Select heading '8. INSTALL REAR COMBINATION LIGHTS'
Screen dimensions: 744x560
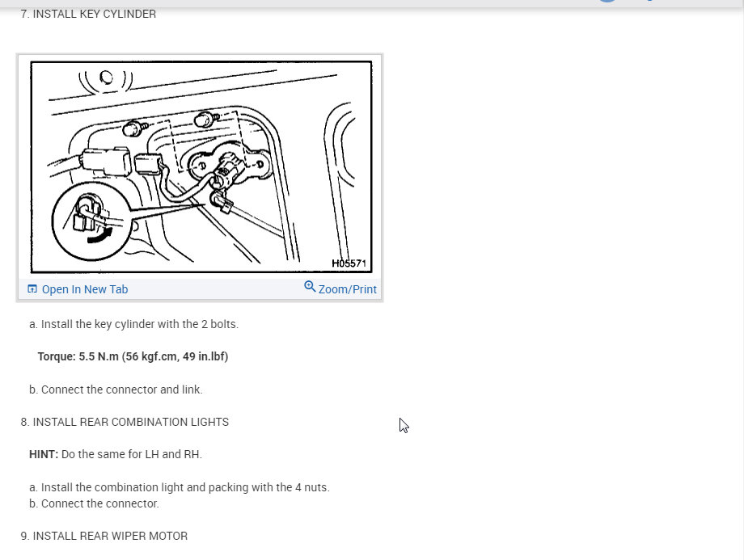pos(125,422)
